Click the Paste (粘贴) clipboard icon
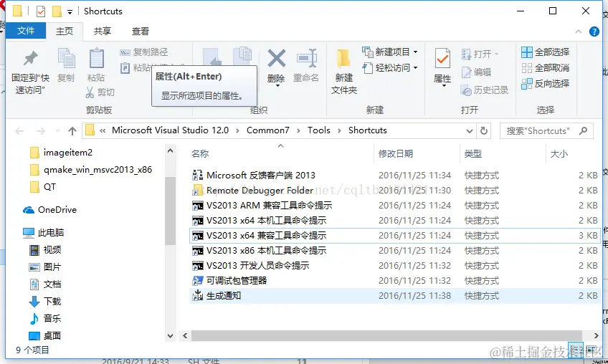Viewport: 608px width, 364px height. coord(96,64)
